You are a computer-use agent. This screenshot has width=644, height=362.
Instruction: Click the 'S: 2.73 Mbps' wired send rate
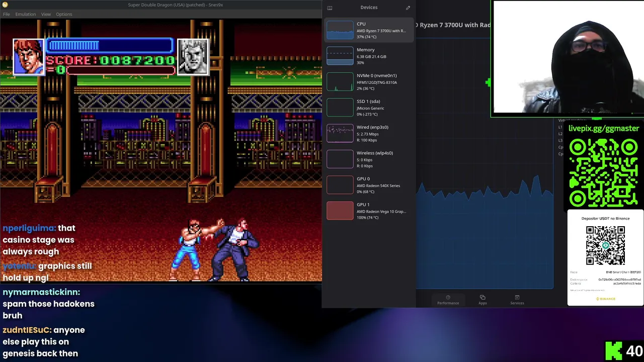367,134
